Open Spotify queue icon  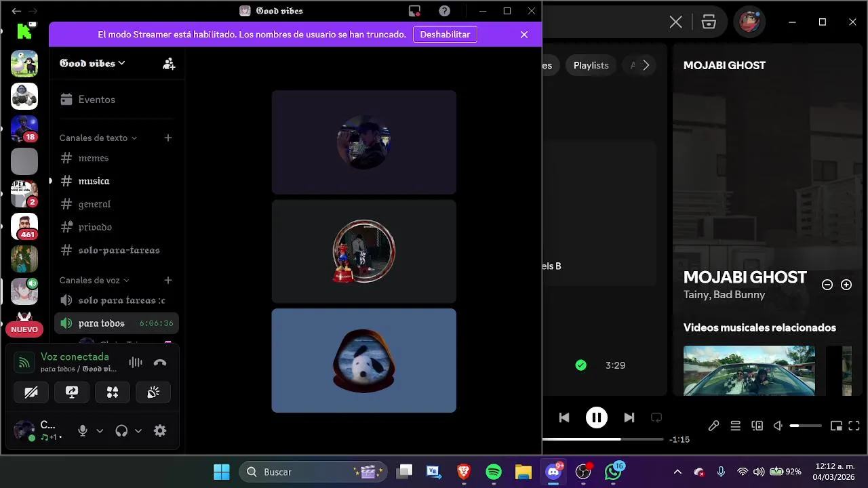pyautogui.click(x=735, y=426)
